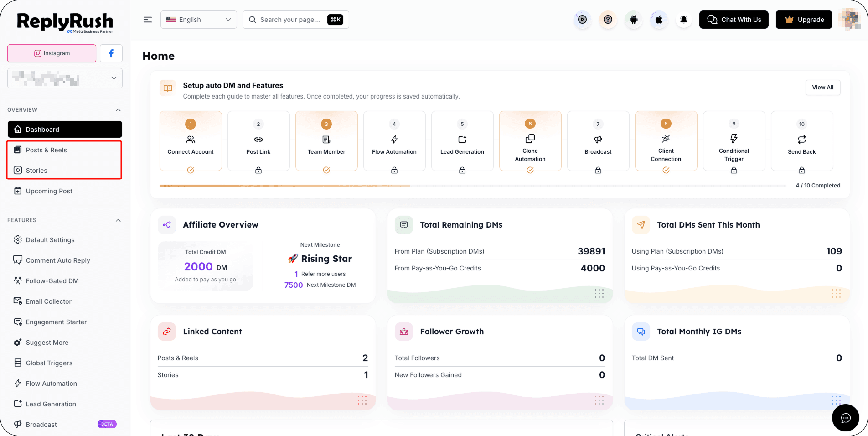Open the Send Back guide card
Viewport: 868px width, 436px height.
pos(802,141)
